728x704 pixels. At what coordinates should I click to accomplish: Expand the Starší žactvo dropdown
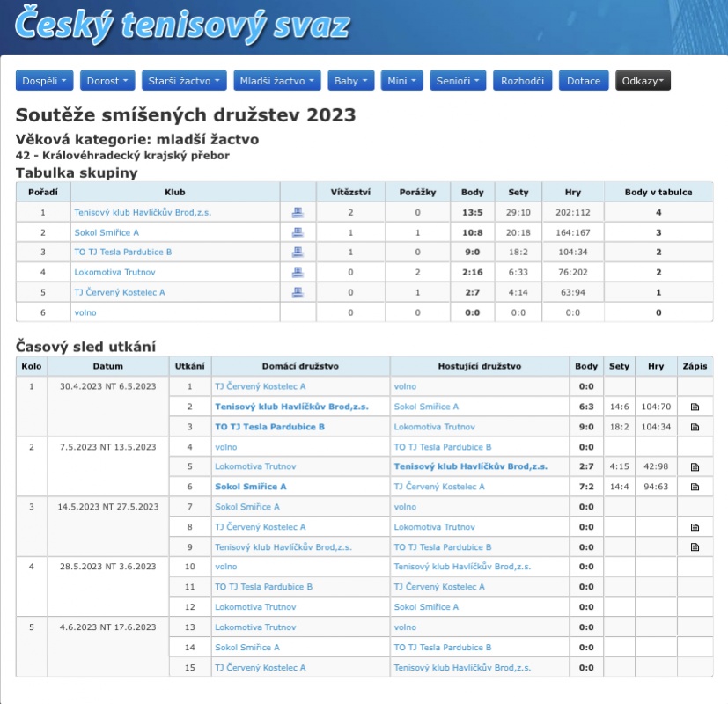click(184, 81)
